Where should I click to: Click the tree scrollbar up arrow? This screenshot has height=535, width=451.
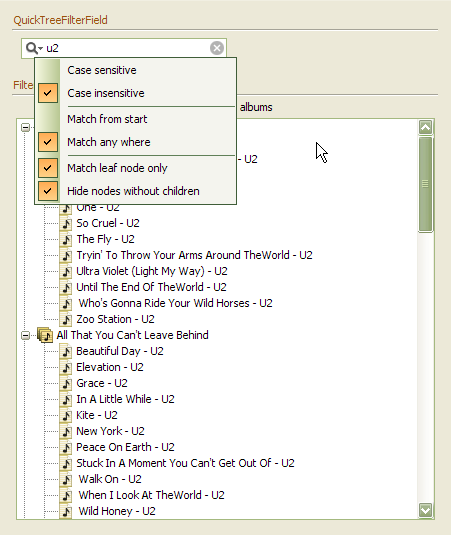point(425,127)
